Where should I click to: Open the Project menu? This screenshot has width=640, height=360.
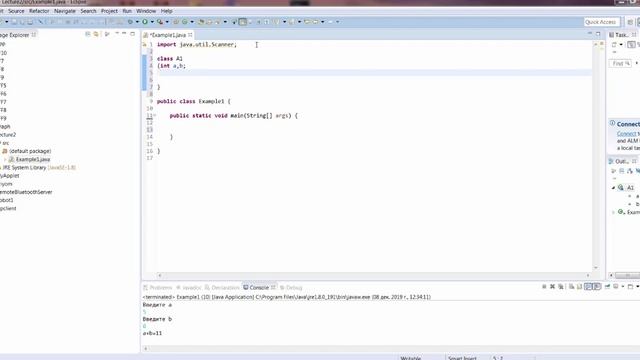click(x=109, y=11)
